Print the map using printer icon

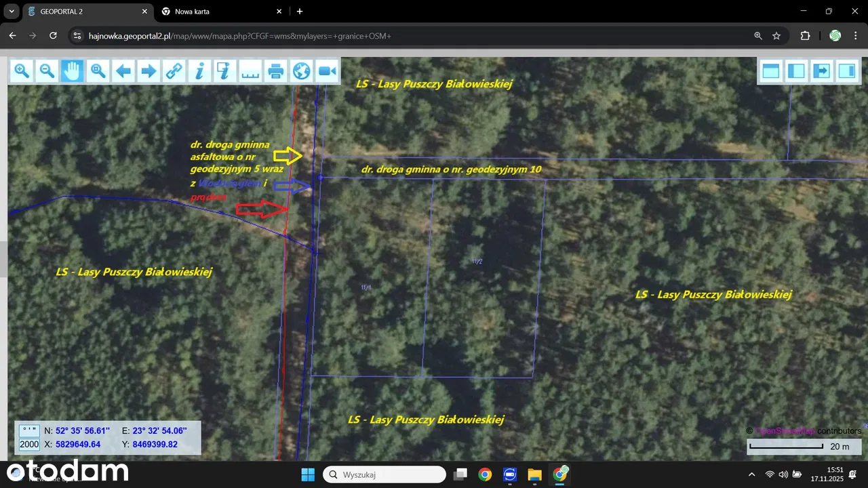(276, 70)
